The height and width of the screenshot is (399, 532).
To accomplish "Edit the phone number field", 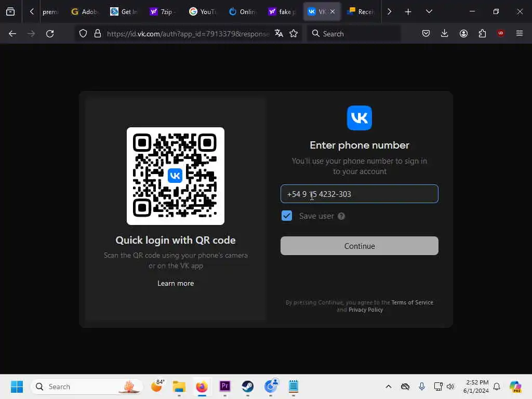I will (360, 194).
